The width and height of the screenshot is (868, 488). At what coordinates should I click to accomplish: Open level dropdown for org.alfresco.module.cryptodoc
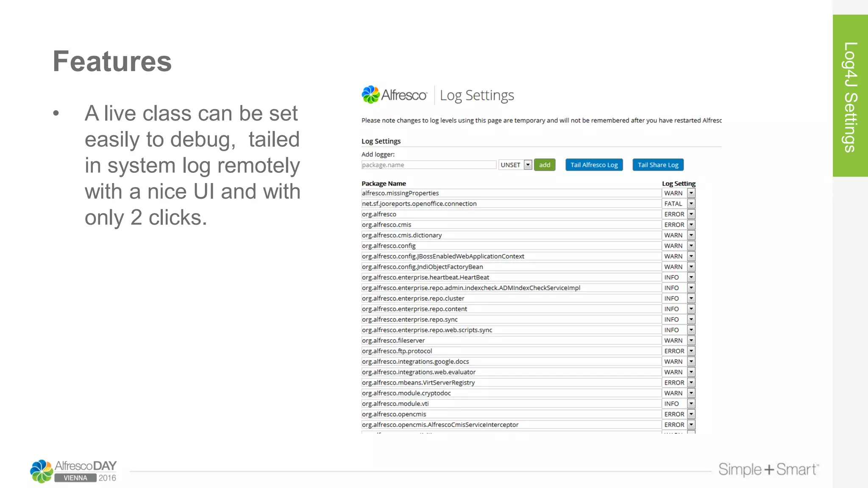pos(679,393)
